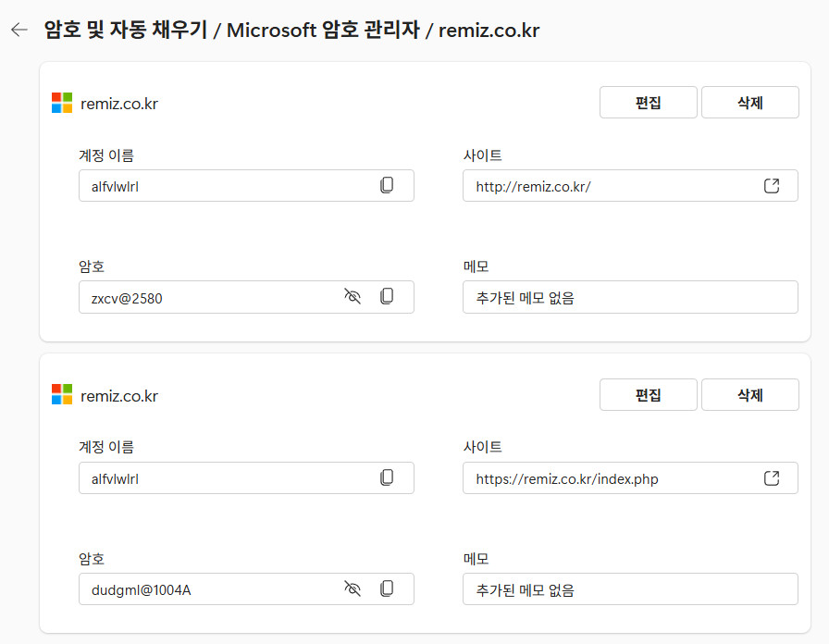Open http://remiz.co.kr/ site via external link icon
Screen dimensions: 829x644
coord(772,185)
